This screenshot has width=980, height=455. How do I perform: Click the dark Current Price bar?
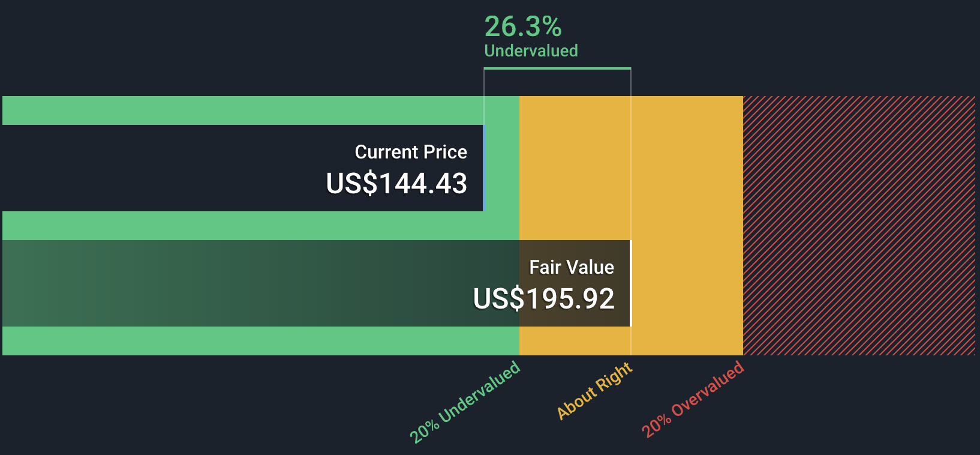180,168
